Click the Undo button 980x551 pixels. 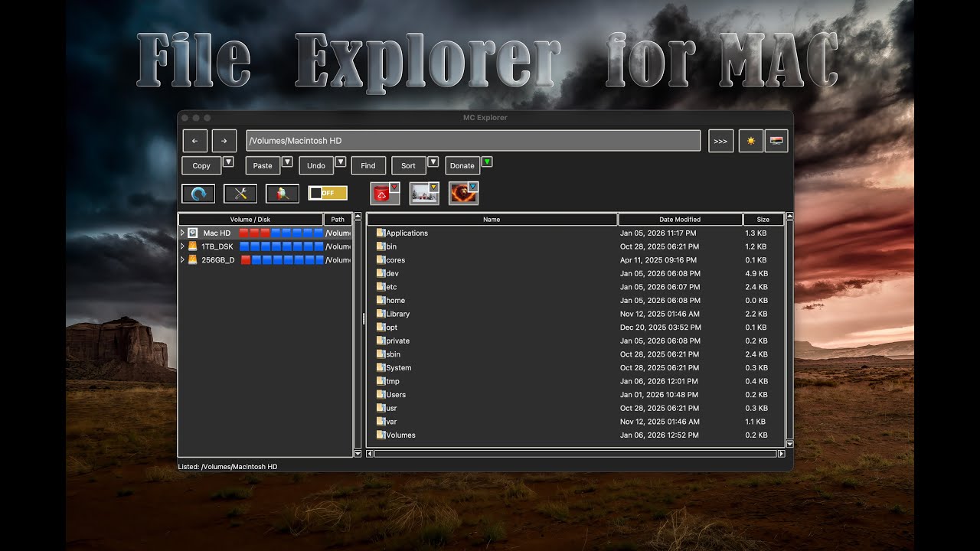pyautogui.click(x=316, y=165)
